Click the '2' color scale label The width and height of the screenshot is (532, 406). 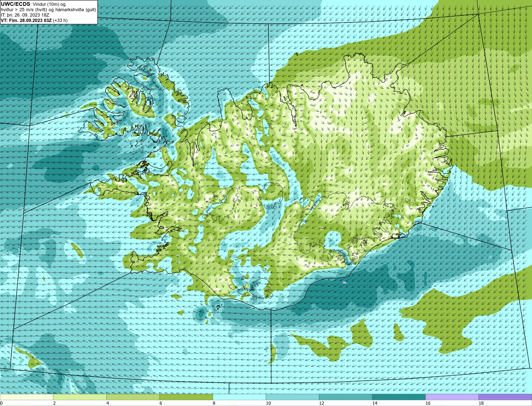(x=54, y=403)
